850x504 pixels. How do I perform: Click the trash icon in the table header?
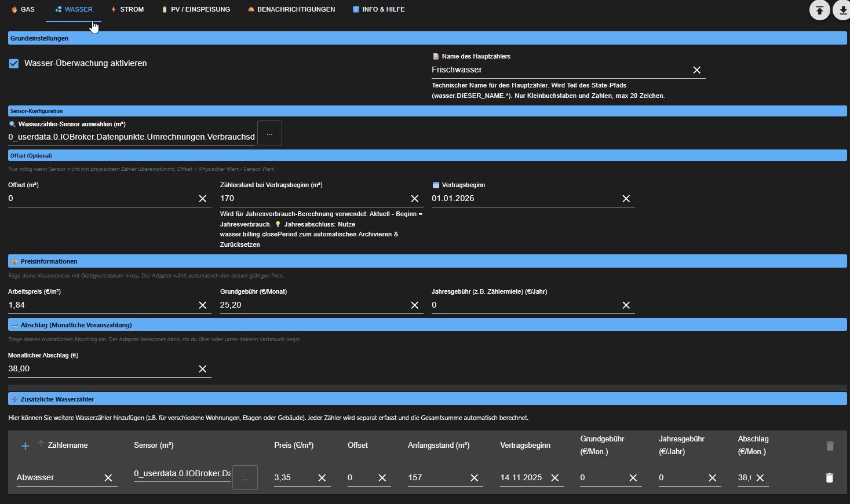830,445
